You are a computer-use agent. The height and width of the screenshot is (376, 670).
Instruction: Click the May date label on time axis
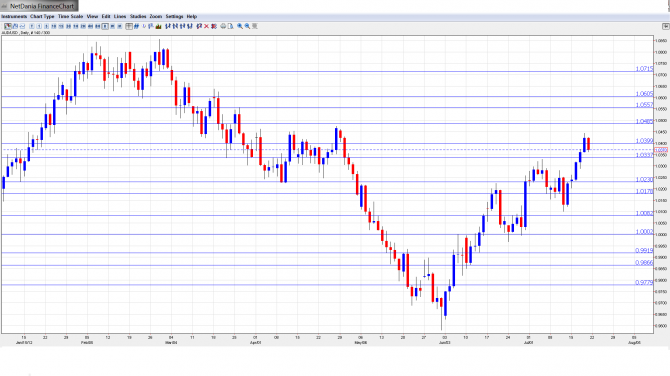tap(361, 343)
